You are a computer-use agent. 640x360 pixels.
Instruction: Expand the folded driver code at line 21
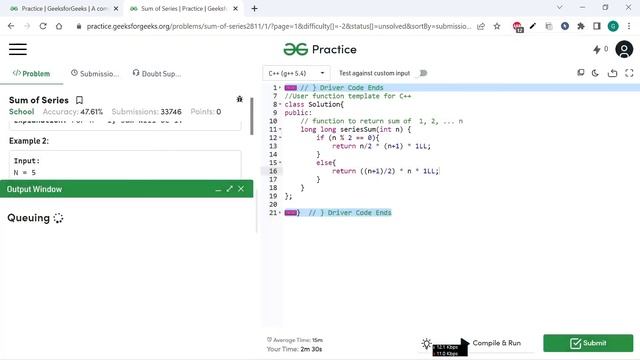point(290,213)
